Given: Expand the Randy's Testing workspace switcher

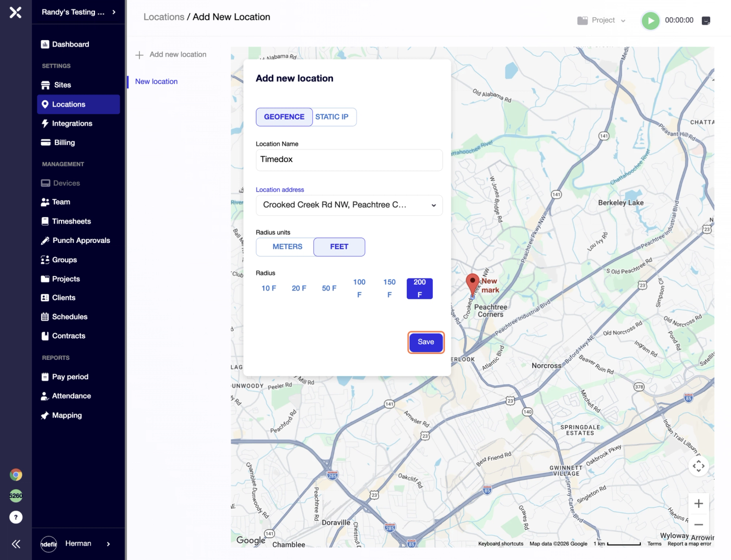Looking at the screenshot, I should (79, 12).
